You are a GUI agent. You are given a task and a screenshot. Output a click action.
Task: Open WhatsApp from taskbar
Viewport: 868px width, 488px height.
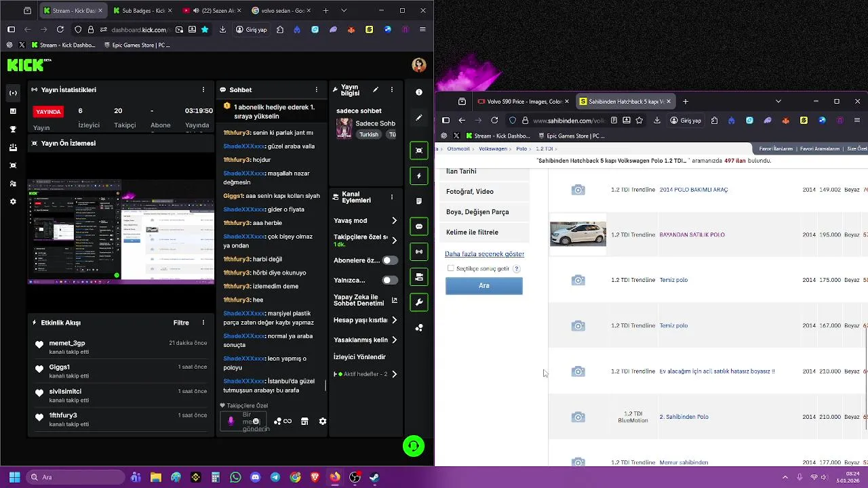235,477
